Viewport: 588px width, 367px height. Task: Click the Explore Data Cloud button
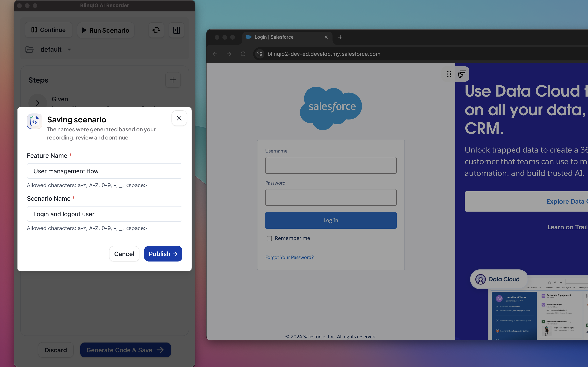tap(526, 201)
